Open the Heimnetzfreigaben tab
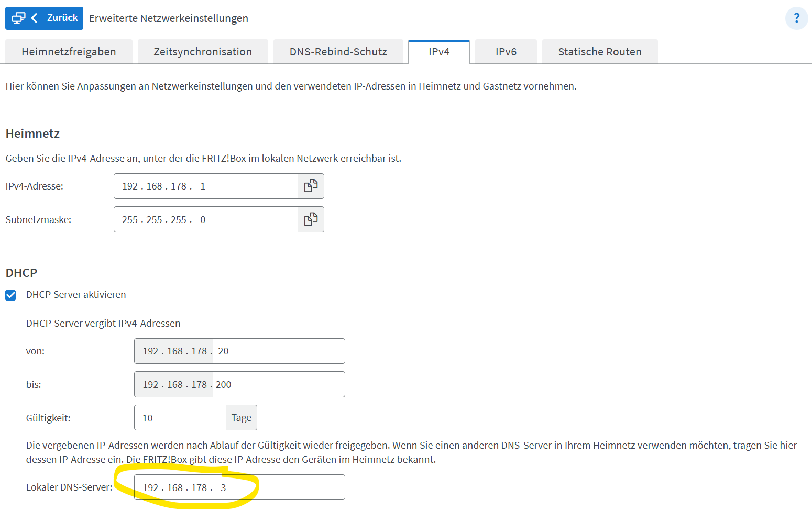This screenshot has width=812, height=511. click(x=69, y=52)
